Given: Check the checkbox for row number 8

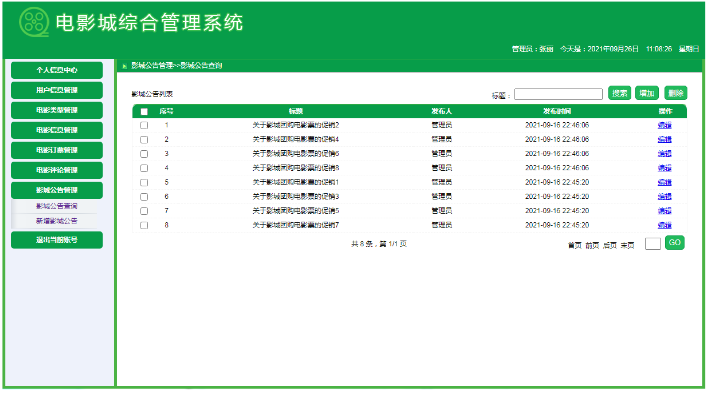Looking at the screenshot, I should 144,225.
